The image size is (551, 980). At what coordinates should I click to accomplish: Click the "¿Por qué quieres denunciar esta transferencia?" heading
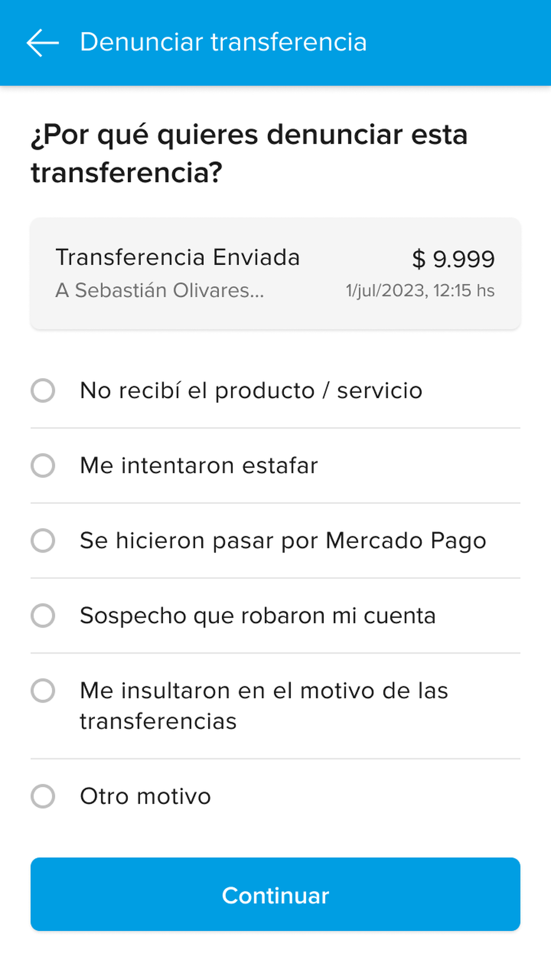[249, 153]
